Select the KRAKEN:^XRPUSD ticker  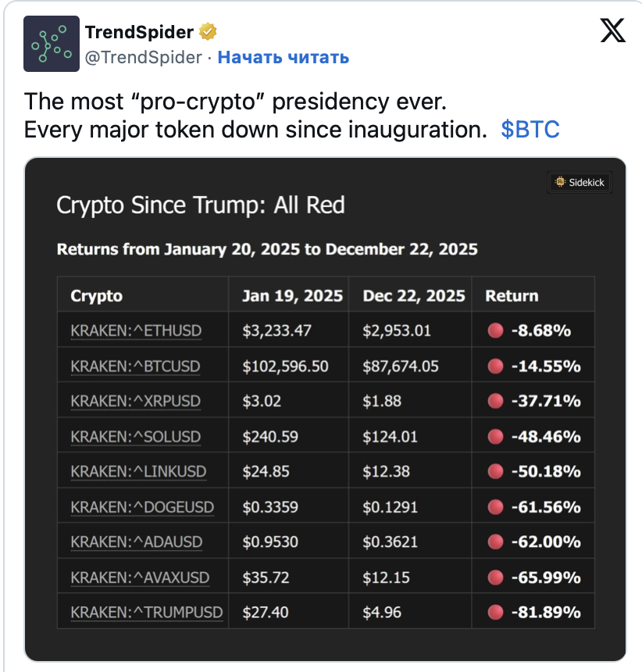[135, 401]
